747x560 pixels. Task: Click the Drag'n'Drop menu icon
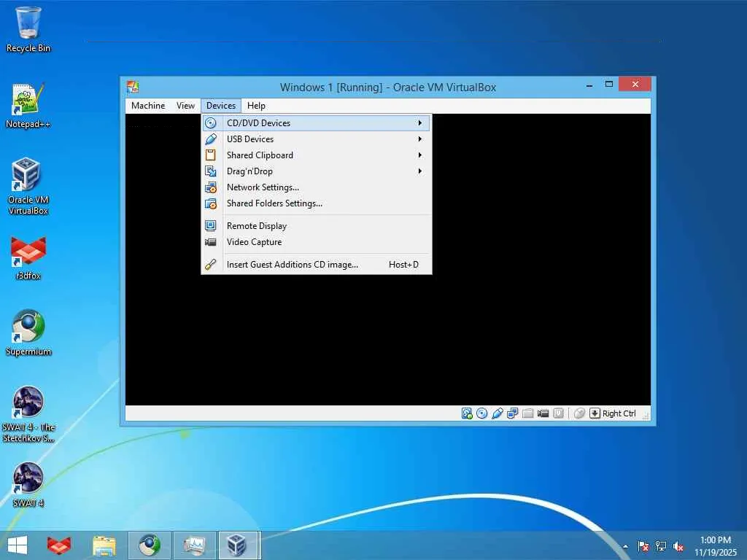click(x=211, y=171)
